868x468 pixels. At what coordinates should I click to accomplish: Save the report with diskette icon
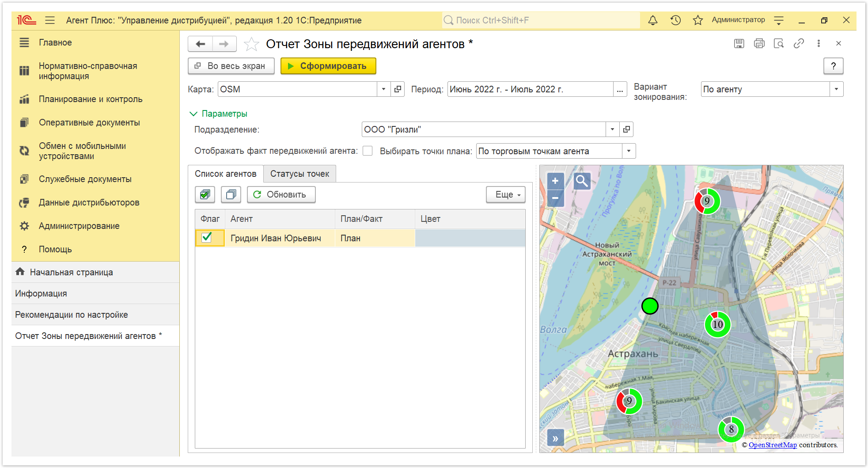(739, 43)
